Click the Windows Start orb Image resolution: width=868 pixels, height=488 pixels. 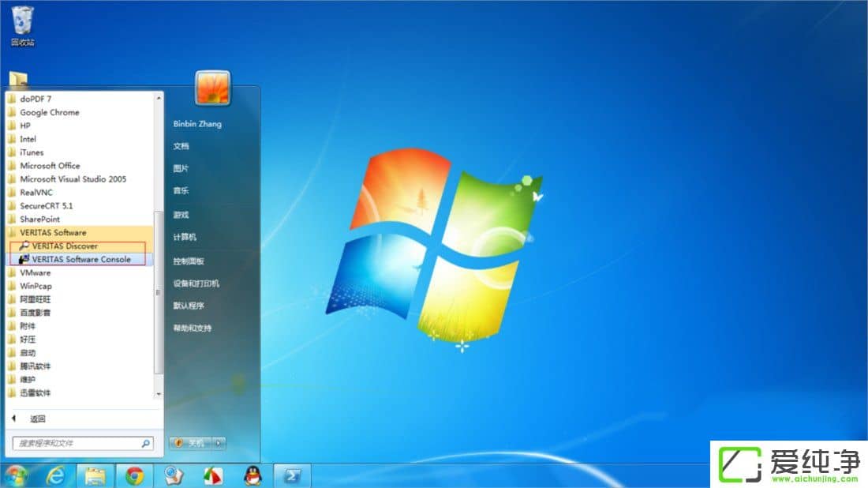click(15, 475)
